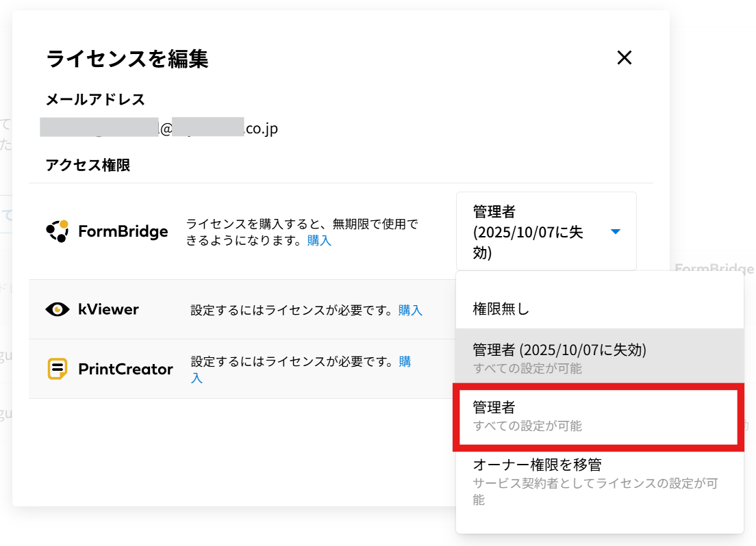Viewport: 756px width, 546px height.
Task: Click the masked email address text
Action: [159, 129]
